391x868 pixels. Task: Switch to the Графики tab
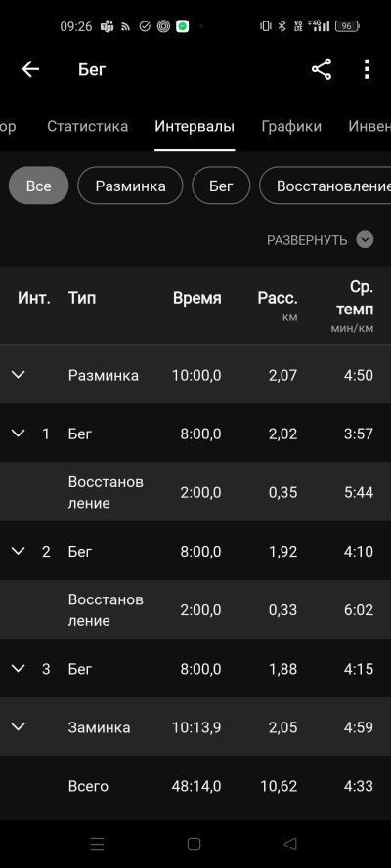coord(291,126)
